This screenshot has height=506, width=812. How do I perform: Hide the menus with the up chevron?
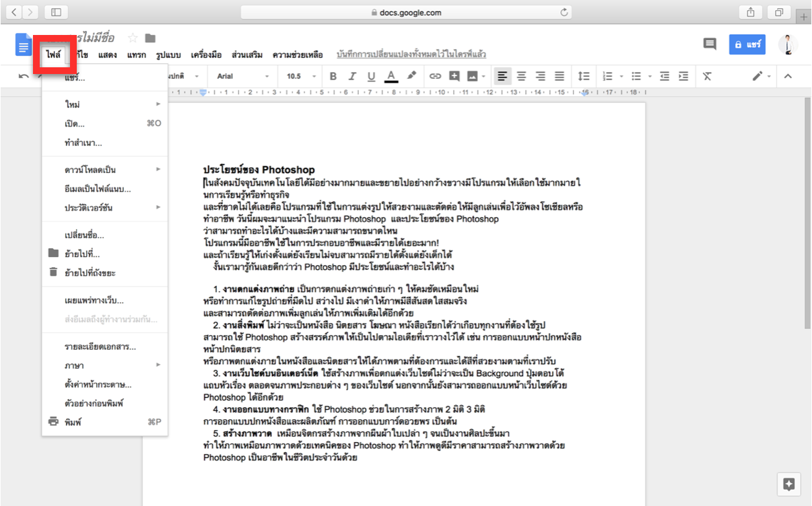click(x=788, y=76)
